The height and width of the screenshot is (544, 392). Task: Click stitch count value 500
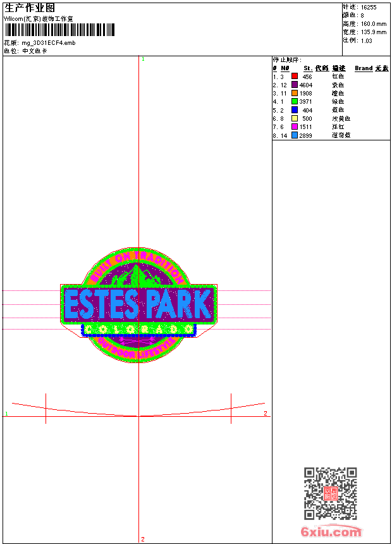point(307,119)
